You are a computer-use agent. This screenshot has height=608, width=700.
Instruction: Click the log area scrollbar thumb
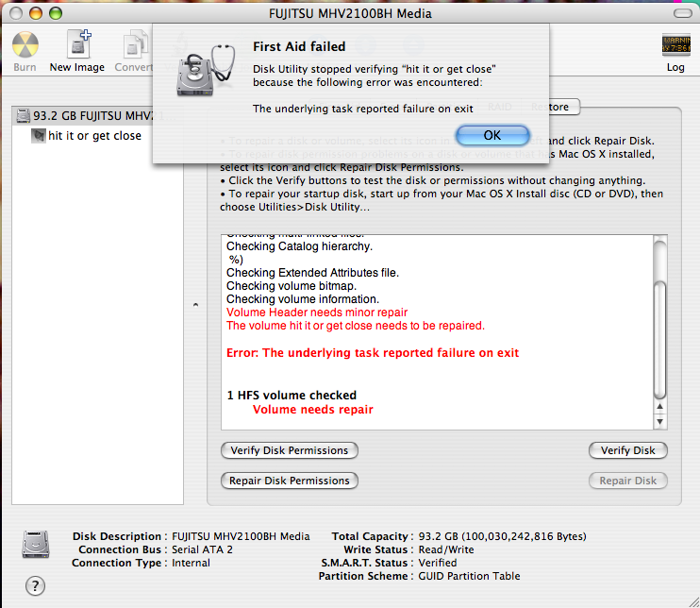(659, 340)
